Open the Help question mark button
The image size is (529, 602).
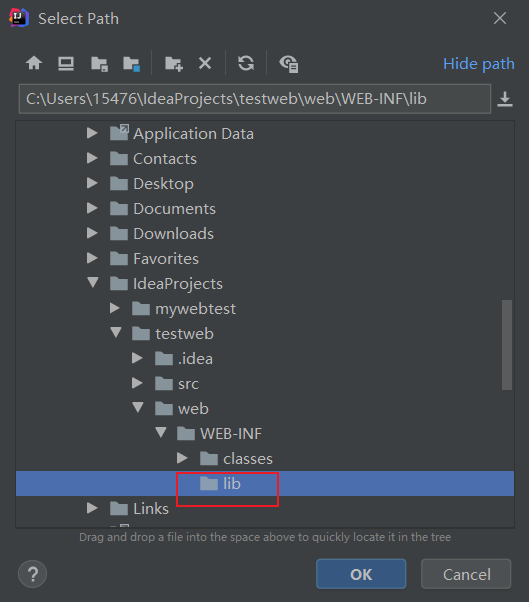[x=33, y=574]
